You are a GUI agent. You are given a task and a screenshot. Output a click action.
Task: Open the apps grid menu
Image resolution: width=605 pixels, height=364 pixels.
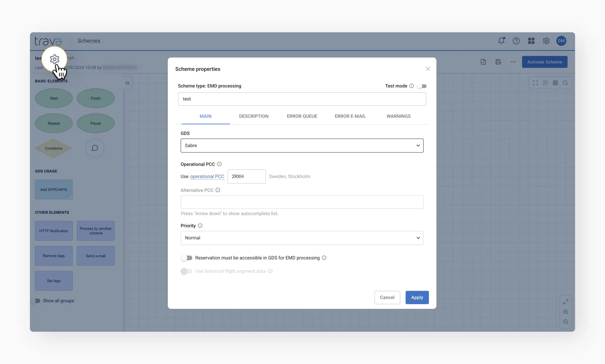coord(531,41)
